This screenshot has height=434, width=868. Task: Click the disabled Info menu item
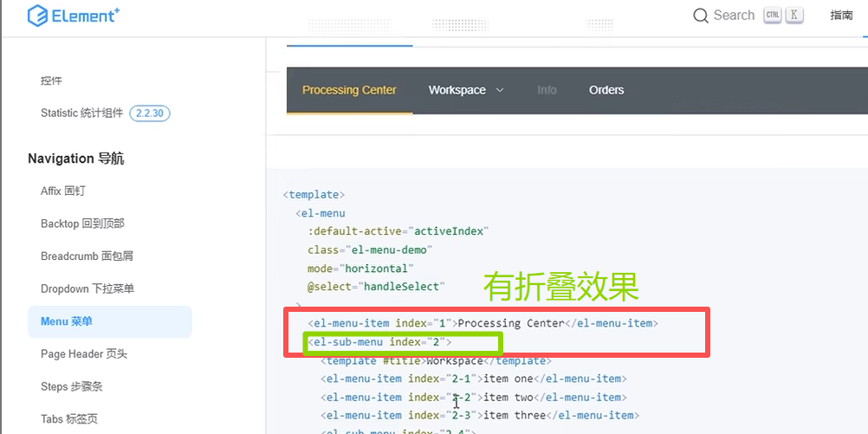547,90
